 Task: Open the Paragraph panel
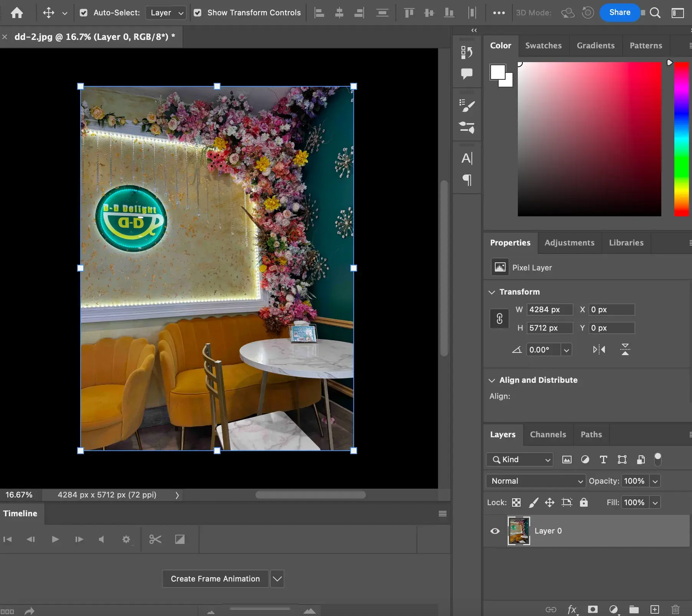[x=467, y=181]
